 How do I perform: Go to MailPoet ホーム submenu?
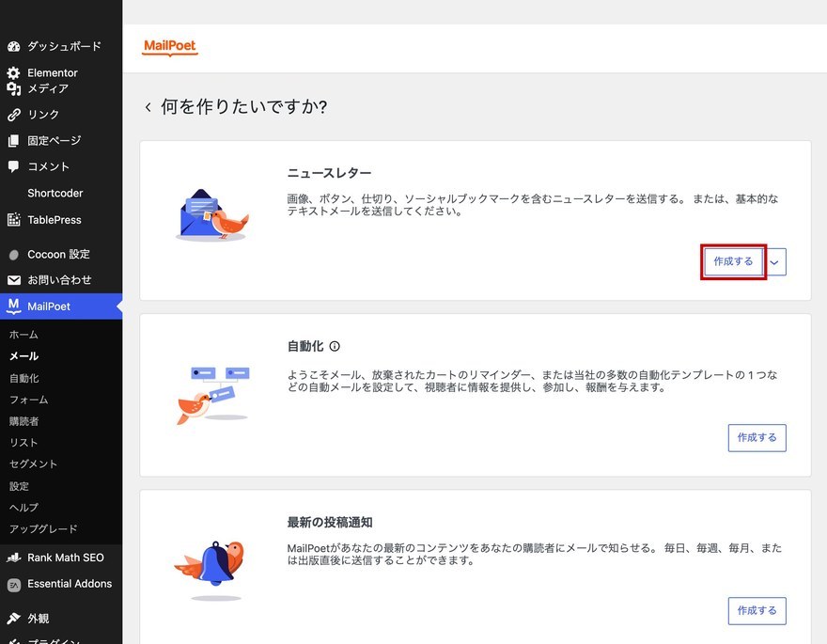[23, 335]
